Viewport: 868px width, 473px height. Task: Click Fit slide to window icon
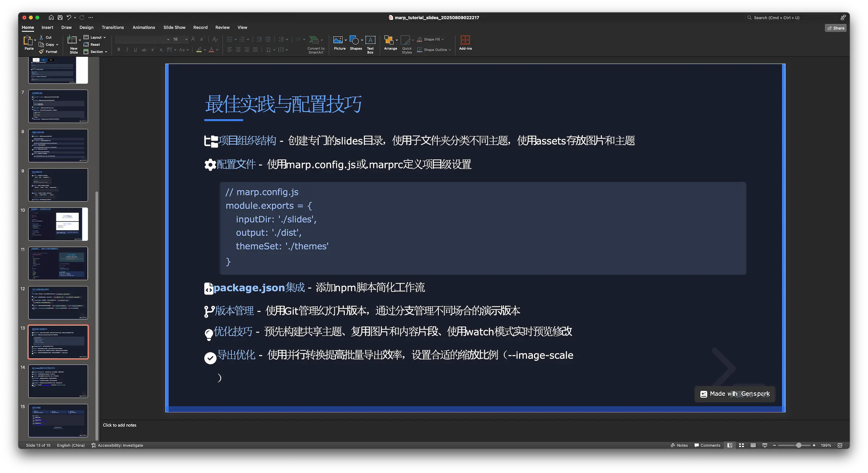840,445
